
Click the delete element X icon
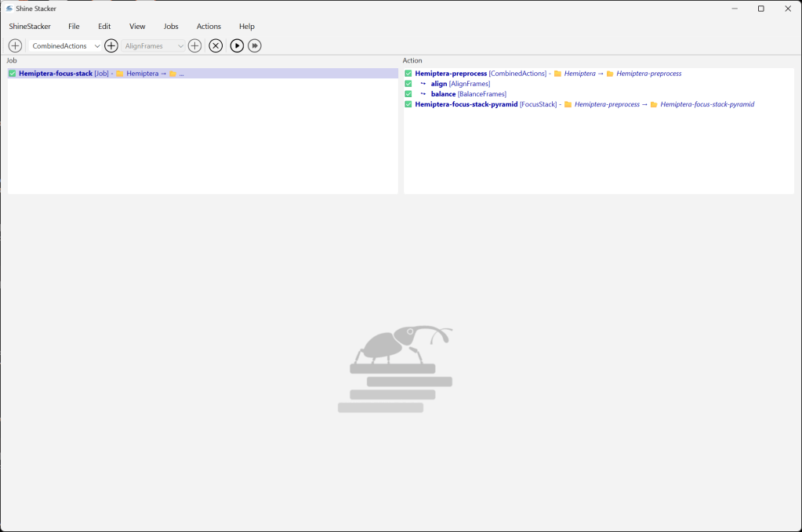[216, 46]
